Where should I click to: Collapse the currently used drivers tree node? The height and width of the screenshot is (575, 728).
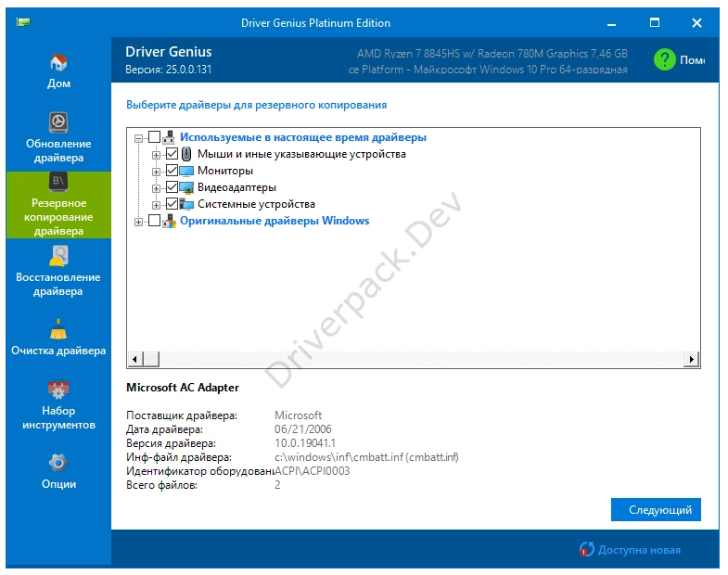pyautogui.click(x=138, y=138)
